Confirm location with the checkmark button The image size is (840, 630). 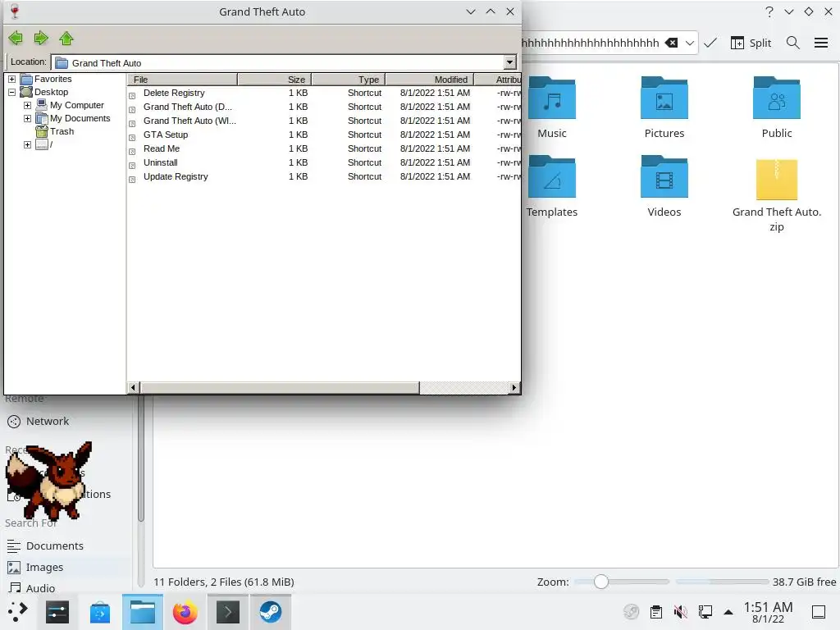(x=710, y=43)
